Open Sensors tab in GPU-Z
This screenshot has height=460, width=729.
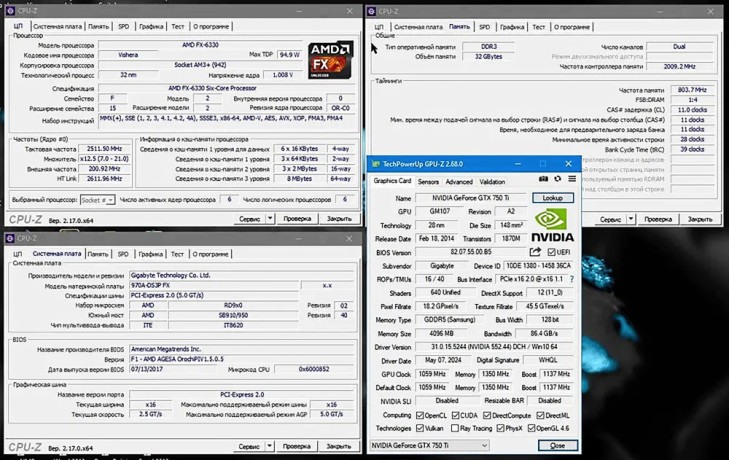pyautogui.click(x=428, y=182)
